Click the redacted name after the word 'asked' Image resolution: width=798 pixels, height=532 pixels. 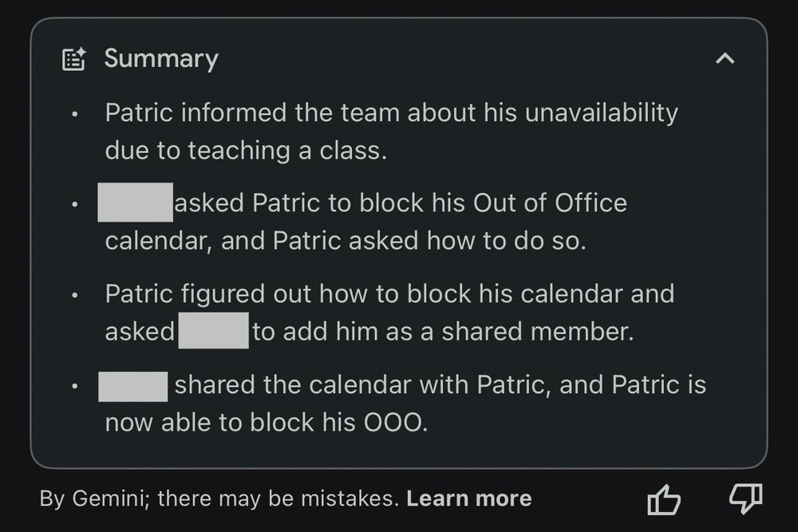point(214,330)
